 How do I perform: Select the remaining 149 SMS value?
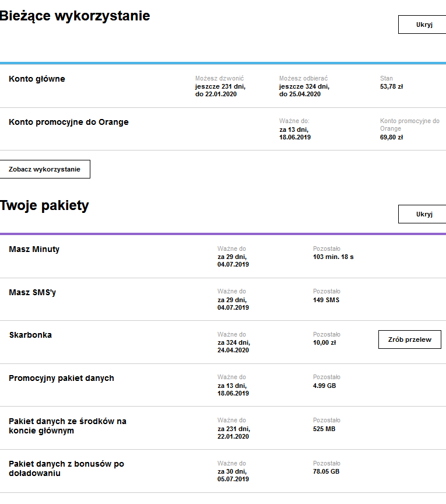click(x=326, y=300)
